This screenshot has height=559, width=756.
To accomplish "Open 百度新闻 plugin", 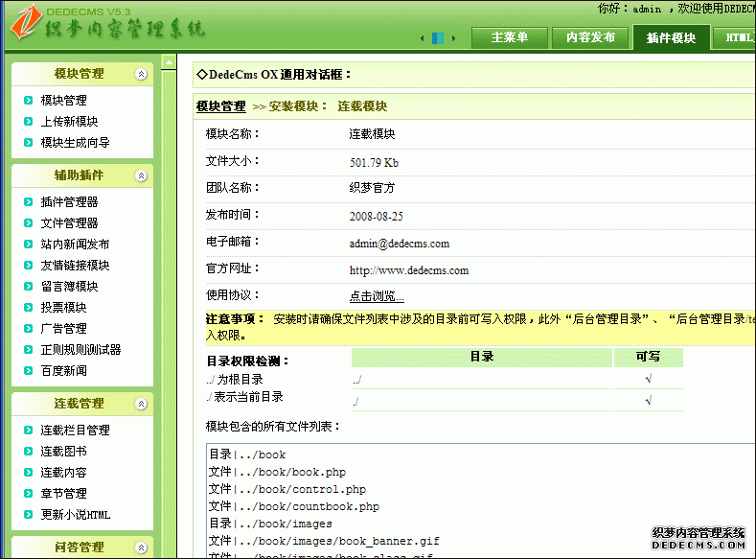I will (64, 371).
